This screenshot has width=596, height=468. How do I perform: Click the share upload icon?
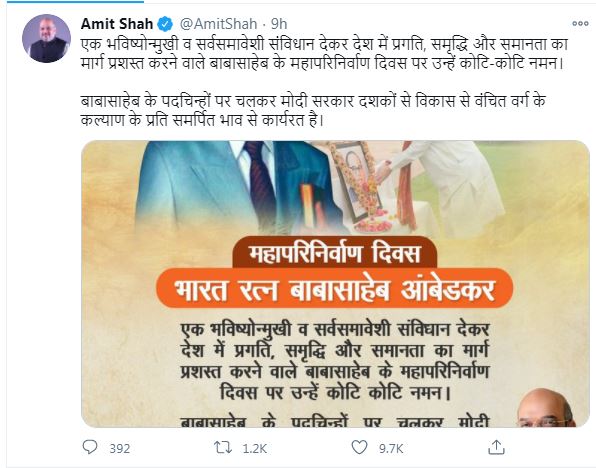pos(496,447)
